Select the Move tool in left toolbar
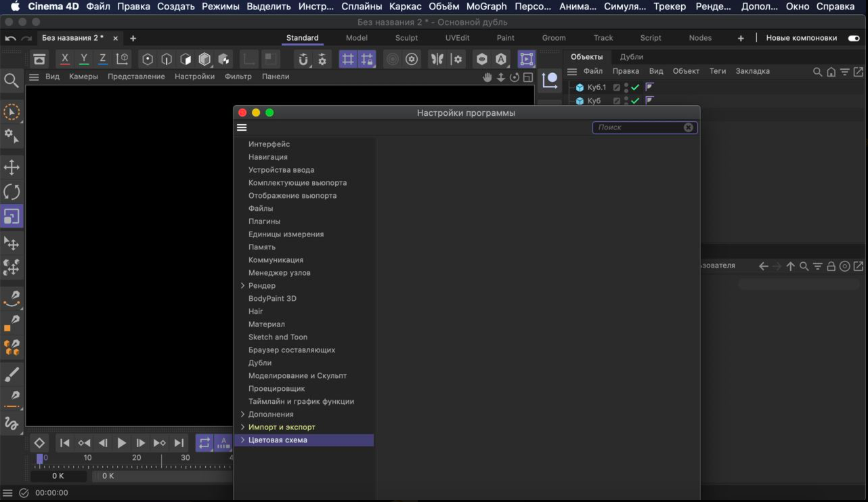 coord(12,167)
